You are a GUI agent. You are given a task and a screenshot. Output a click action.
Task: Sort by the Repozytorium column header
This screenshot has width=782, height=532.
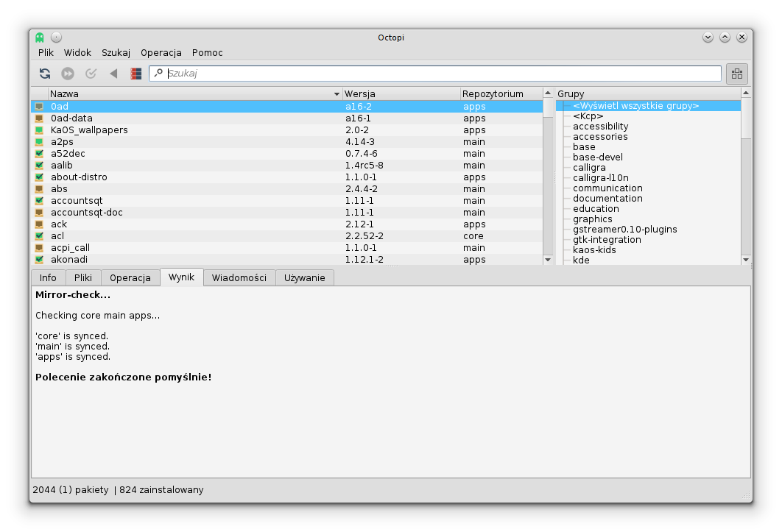pos(501,93)
